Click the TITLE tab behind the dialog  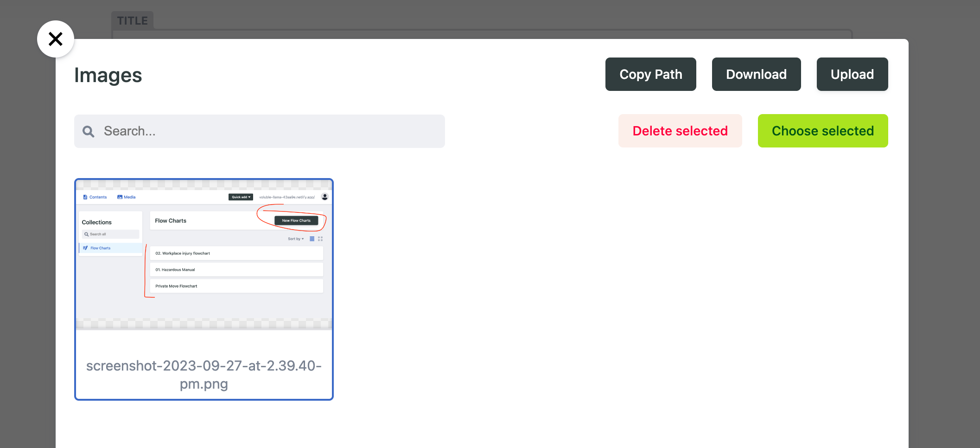tap(132, 21)
